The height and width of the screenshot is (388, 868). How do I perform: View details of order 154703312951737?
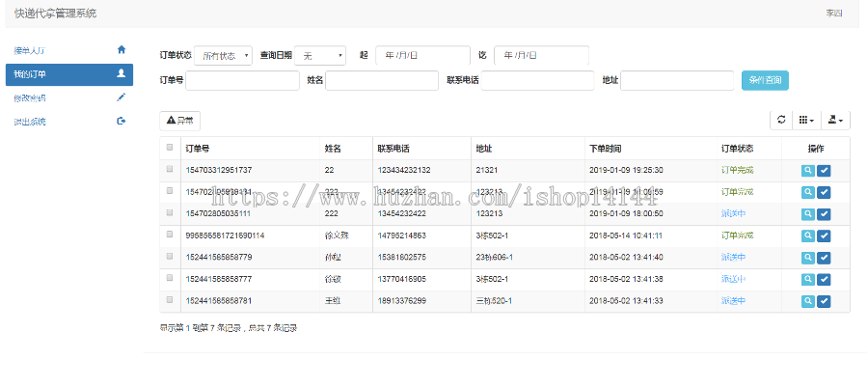(x=808, y=171)
